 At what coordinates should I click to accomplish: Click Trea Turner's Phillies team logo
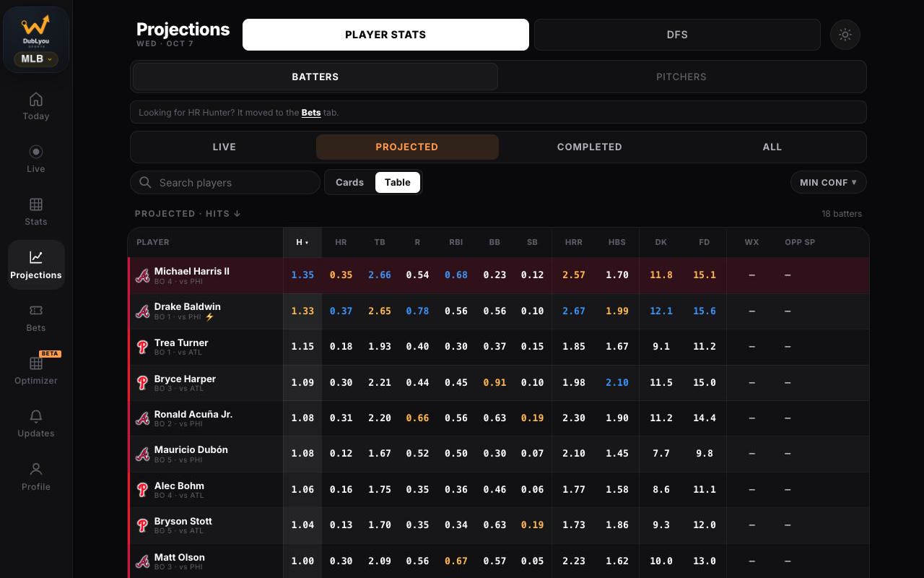(x=143, y=347)
